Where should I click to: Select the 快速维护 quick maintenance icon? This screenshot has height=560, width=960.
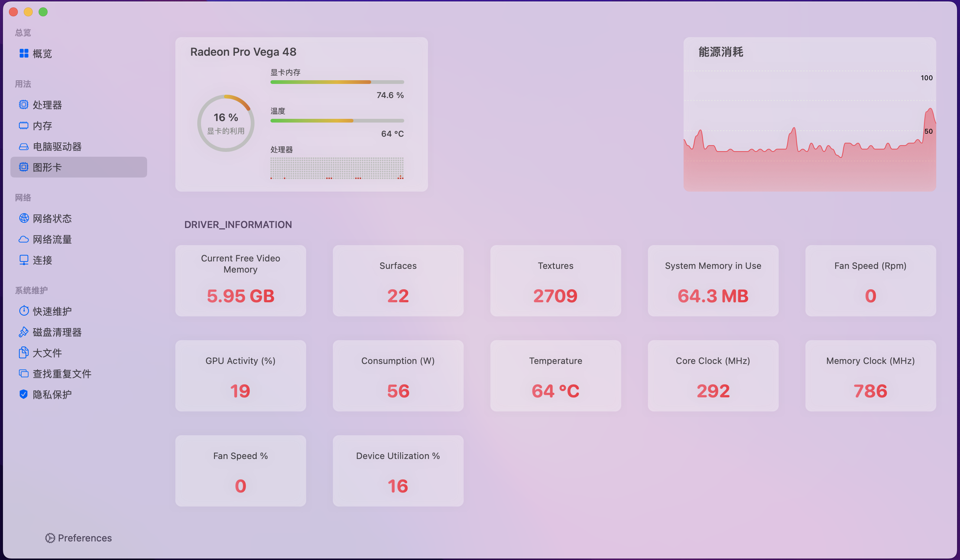coord(24,311)
